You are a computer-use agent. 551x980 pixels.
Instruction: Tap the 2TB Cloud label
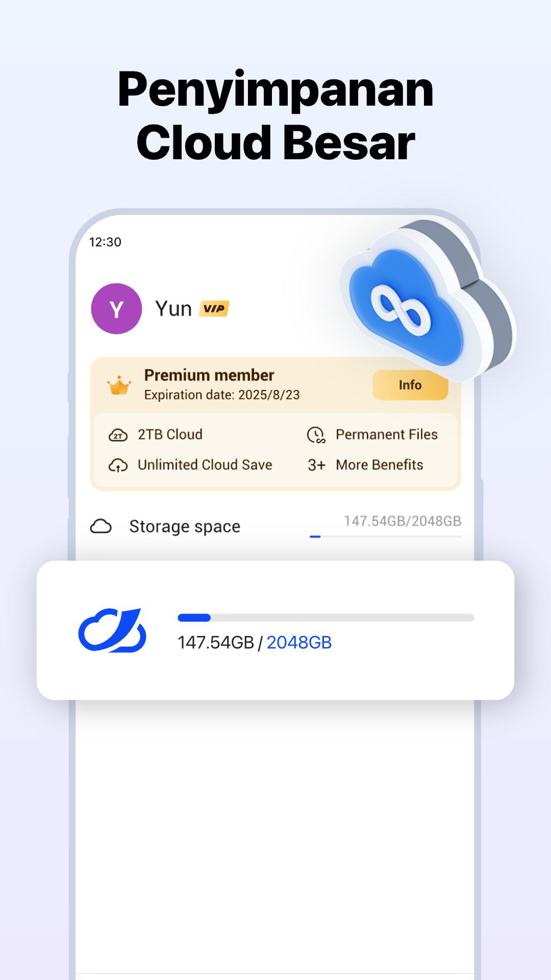pyautogui.click(x=170, y=434)
